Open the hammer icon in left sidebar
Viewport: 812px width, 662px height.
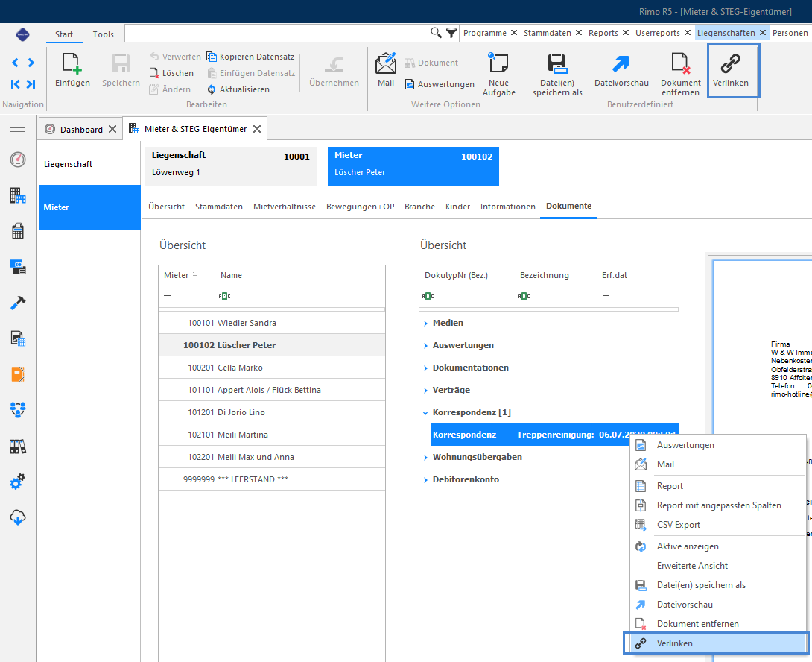[x=18, y=303]
